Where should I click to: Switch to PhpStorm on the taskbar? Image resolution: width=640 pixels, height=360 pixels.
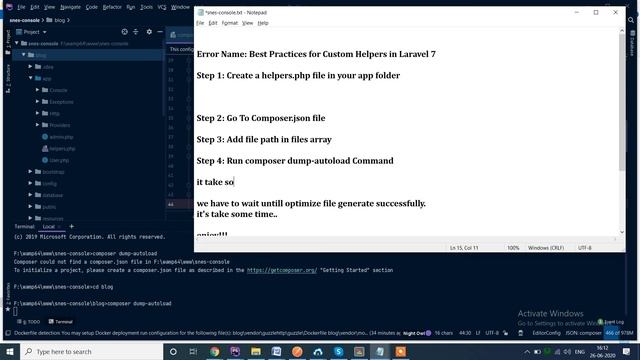point(235,351)
